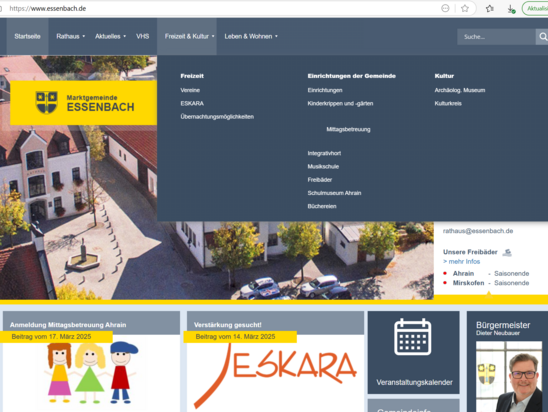Viewport: 548px width, 412px height.
Task: Select ESKARA in the Freizeit menu
Action: click(x=192, y=103)
